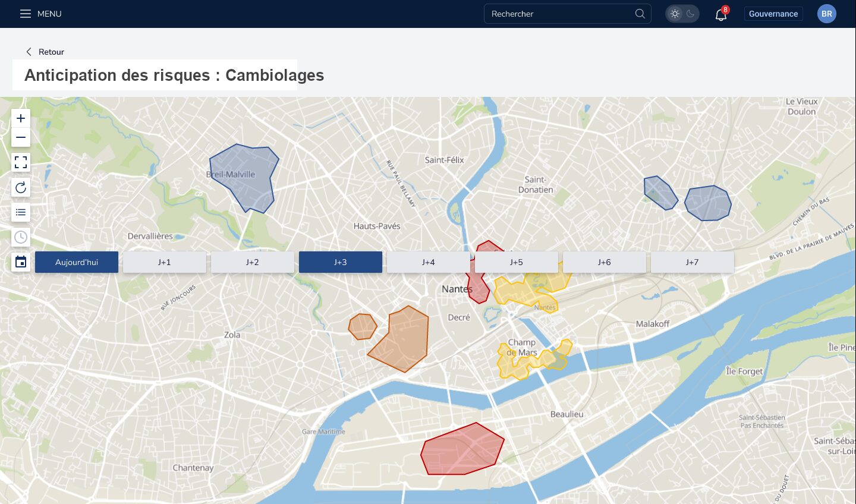Select the J+4 day tab
The height and width of the screenshot is (504, 856).
(x=429, y=262)
